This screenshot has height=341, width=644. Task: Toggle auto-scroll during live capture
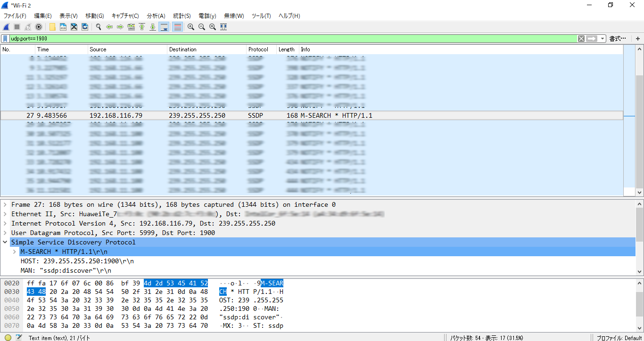tap(164, 27)
